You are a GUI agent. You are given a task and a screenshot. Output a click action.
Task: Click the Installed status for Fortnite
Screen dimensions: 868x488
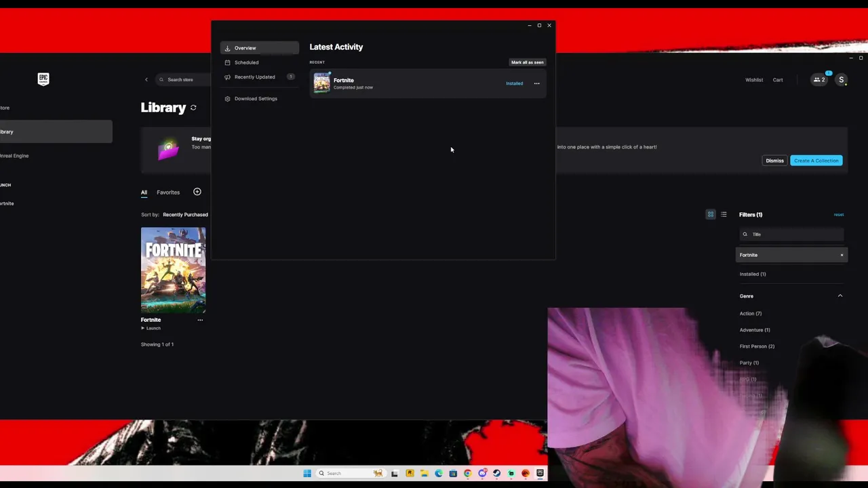pos(514,83)
